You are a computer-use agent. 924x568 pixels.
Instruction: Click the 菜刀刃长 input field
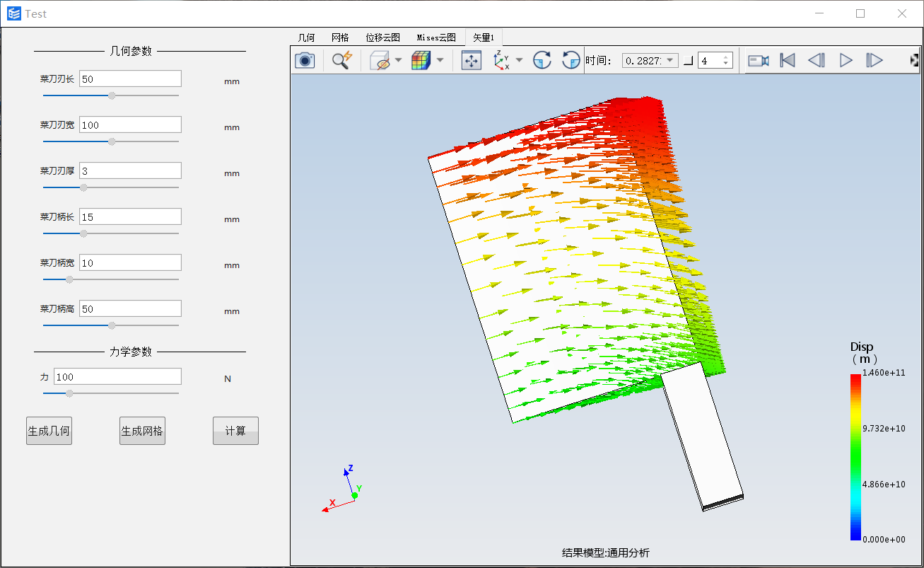130,79
